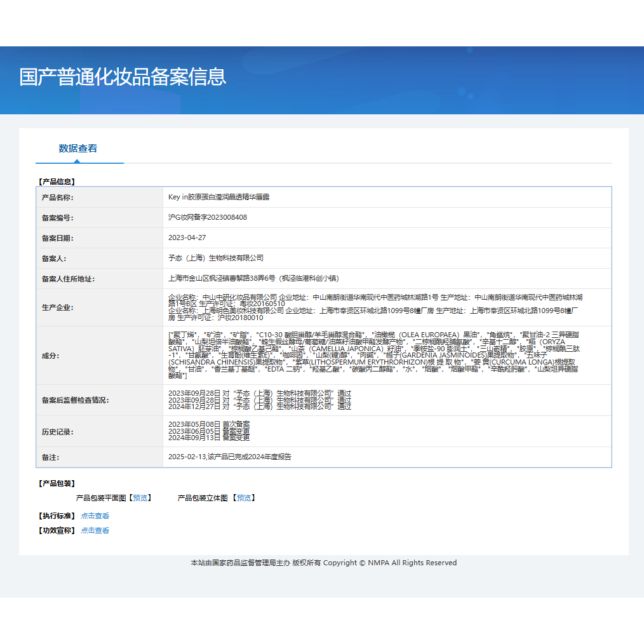
Task: Click the NMPA copyright footer text
Action: click(322, 563)
